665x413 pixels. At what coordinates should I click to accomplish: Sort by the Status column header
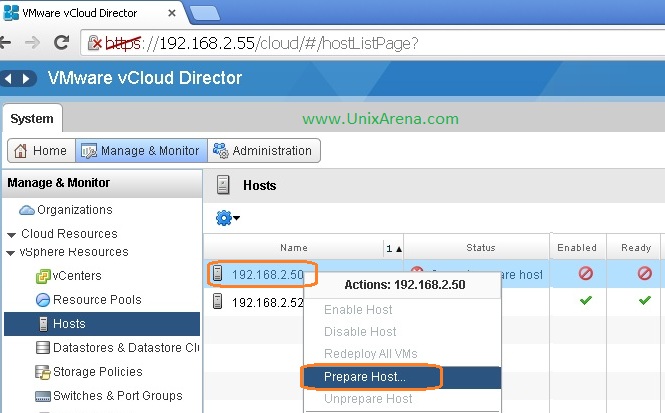[x=481, y=248]
